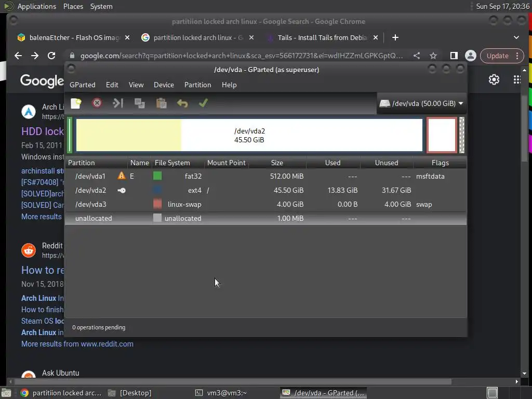Click the delete partition icon in GParted

97,103
